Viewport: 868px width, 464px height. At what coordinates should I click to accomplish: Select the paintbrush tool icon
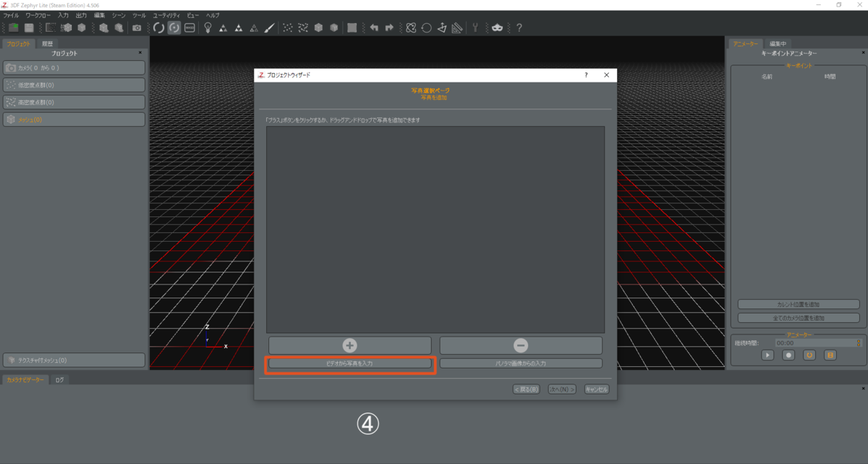pos(269,28)
